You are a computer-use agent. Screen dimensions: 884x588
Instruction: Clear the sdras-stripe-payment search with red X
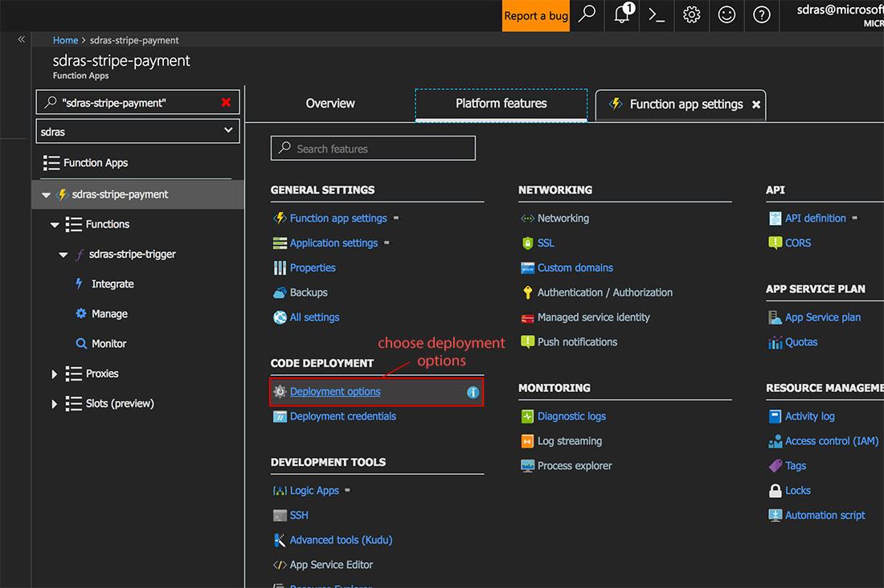[x=226, y=102]
